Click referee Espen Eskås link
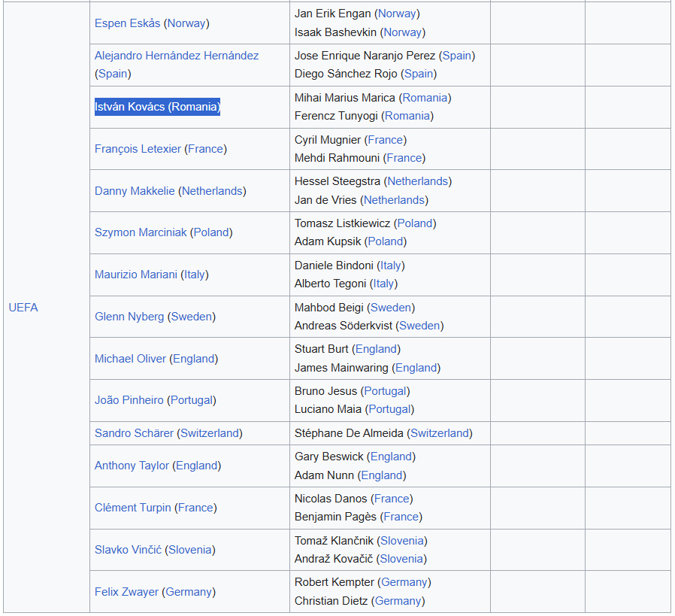 coord(127,23)
